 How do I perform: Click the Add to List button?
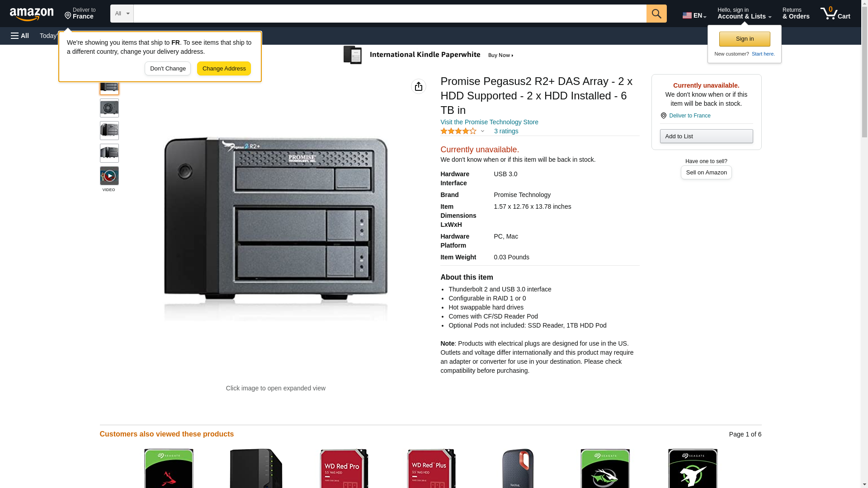click(706, 136)
